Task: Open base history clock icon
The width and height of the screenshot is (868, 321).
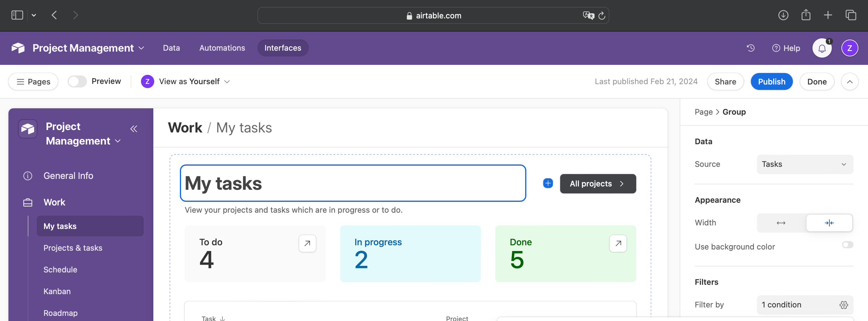Action: point(750,48)
